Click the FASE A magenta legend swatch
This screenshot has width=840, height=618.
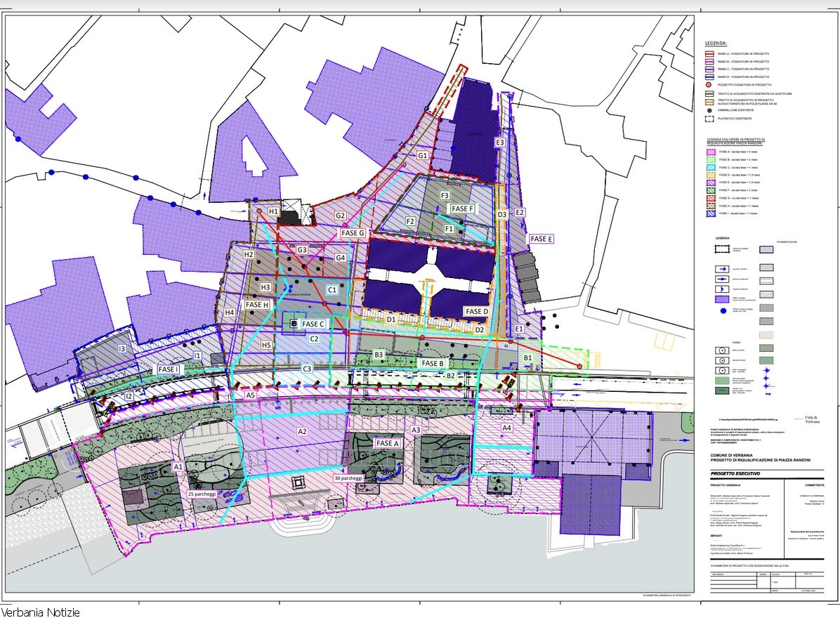click(710, 152)
